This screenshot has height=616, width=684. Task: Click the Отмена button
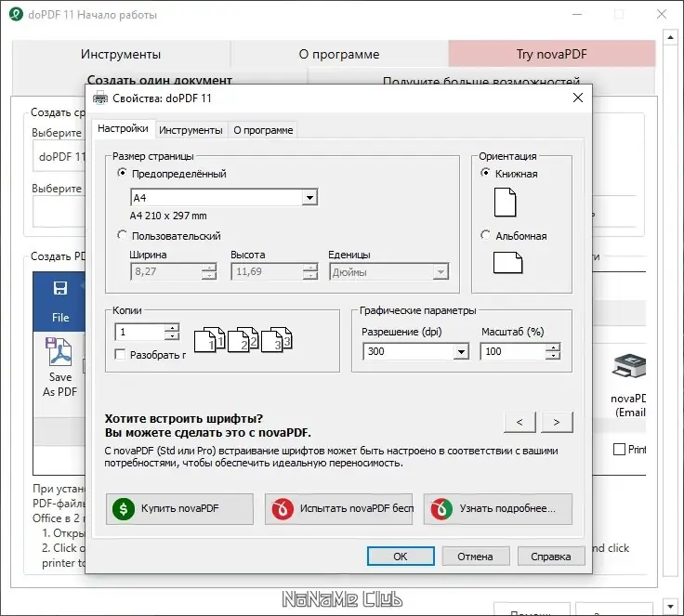476,557
